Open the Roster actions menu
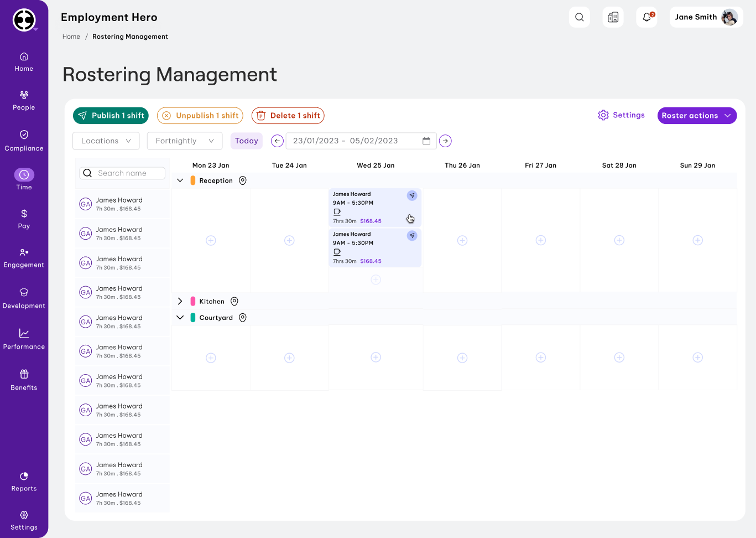 click(x=697, y=116)
